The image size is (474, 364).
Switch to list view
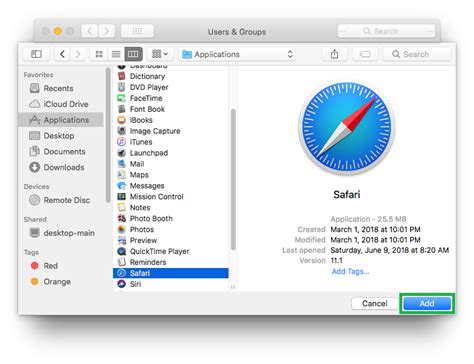click(116, 54)
